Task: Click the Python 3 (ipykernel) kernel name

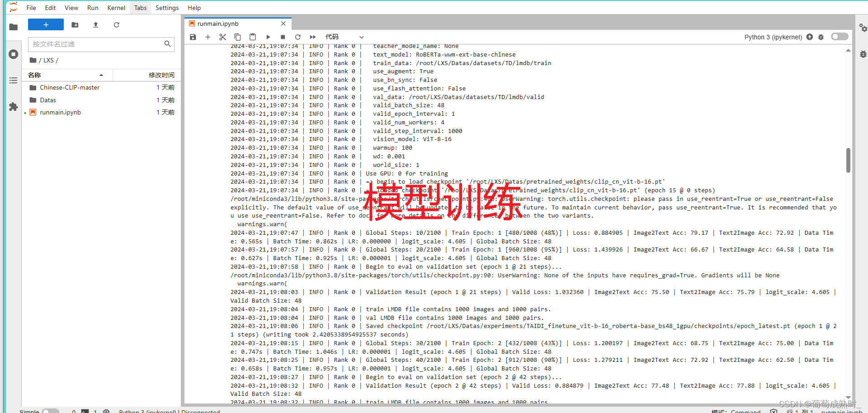Action: 773,37
